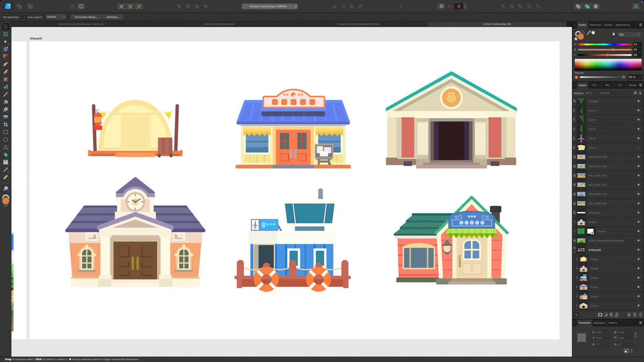Open the Auto-select Default dropdown

pyautogui.click(x=56, y=17)
